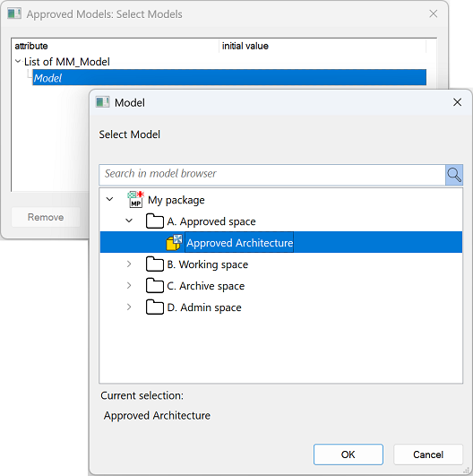
Task: Click the Approved Architecture model icon
Action: click(174, 243)
